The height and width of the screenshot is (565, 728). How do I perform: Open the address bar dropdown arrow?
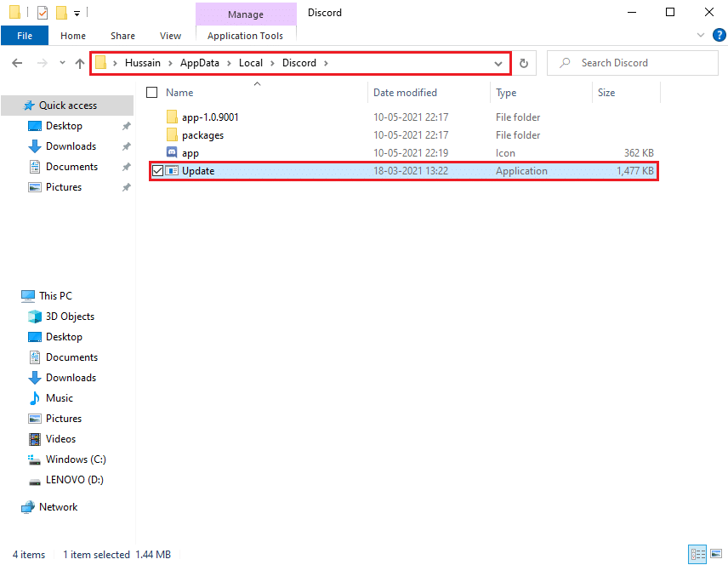[498, 62]
